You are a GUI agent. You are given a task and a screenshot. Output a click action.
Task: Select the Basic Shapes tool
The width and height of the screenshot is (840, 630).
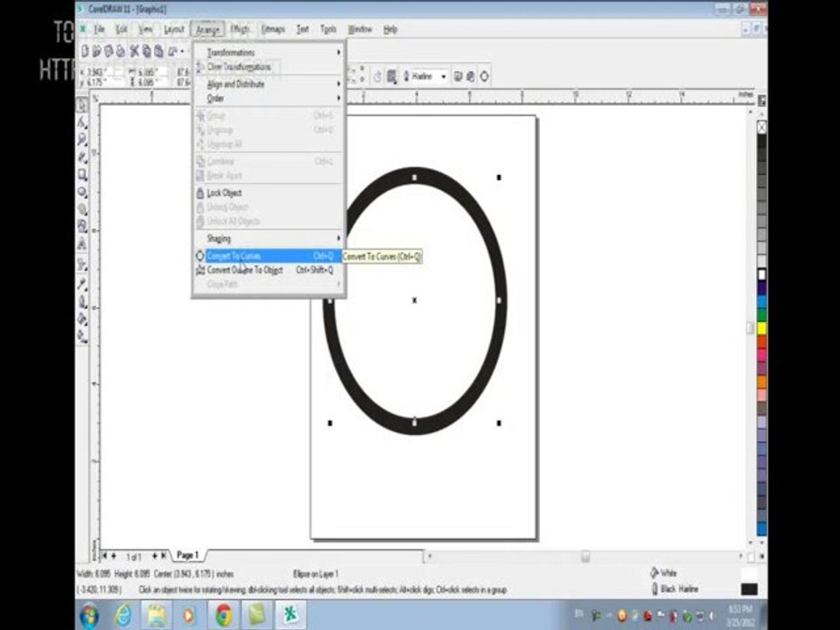tap(82, 227)
